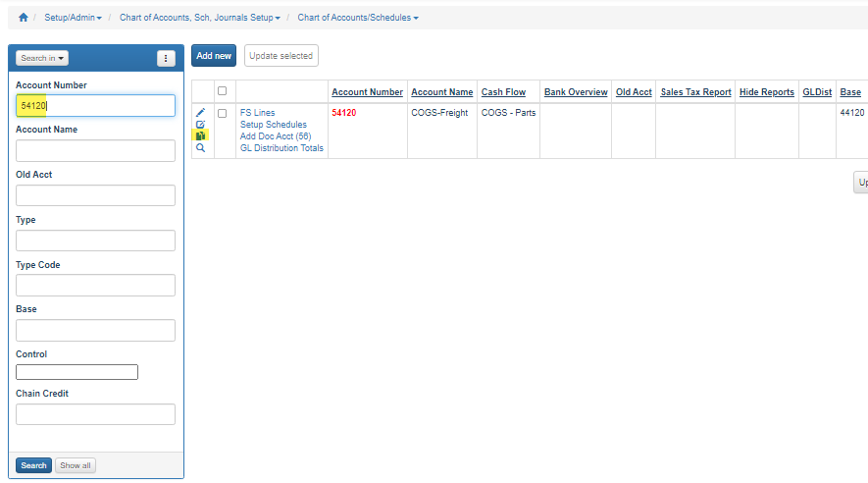
Task: Click the magnifier view icon for row 54120
Action: (x=200, y=148)
